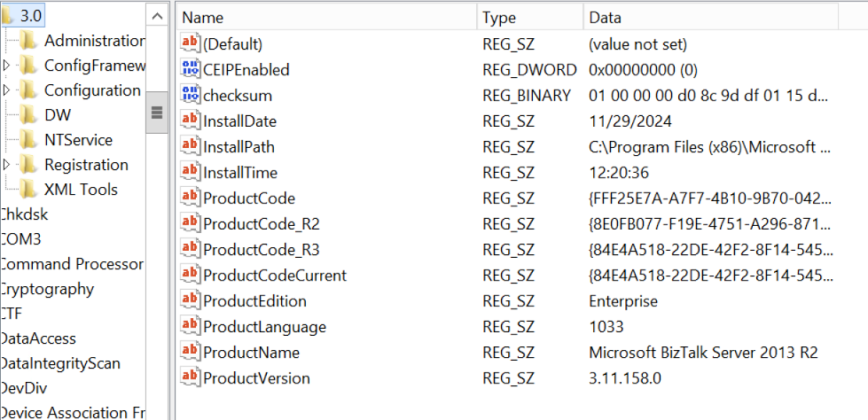Select the 3.0 registry key
Screen dimensions: 868x420
[x=31, y=16]
